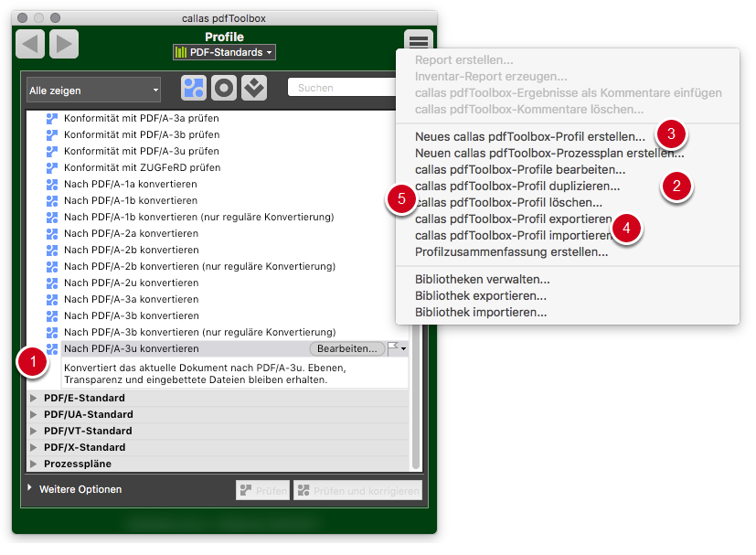Choose Neuen callas pdfToolbox-Prozessplan erstellen
The width and height of the screenshot is (756, 555).
pyautogui.click(x=549, y=154)
